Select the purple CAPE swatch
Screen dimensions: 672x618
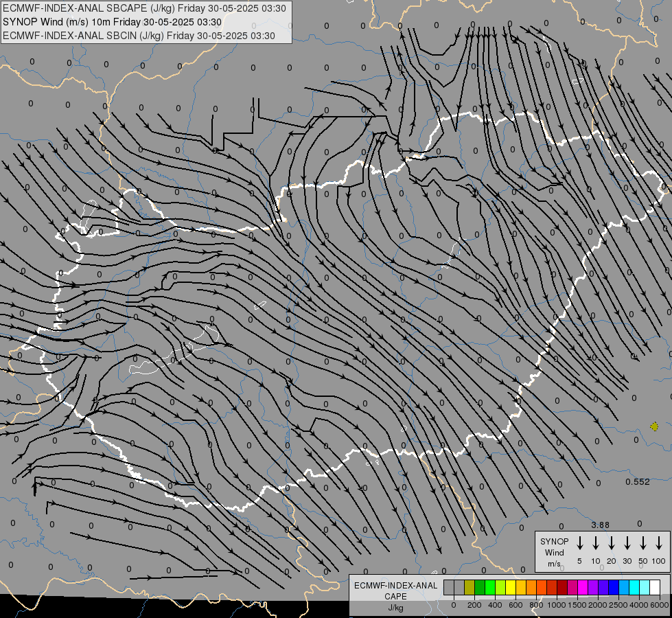(x=592, y=587)
